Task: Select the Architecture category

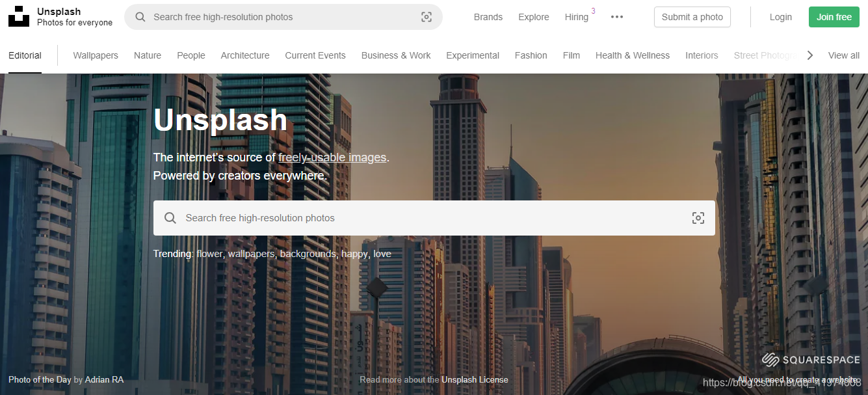Action: pyautogui.click(x=245, y=55)
